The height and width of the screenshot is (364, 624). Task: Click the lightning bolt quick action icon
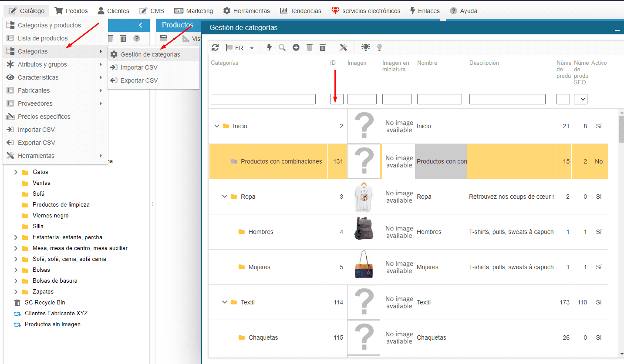click(269, 48)
